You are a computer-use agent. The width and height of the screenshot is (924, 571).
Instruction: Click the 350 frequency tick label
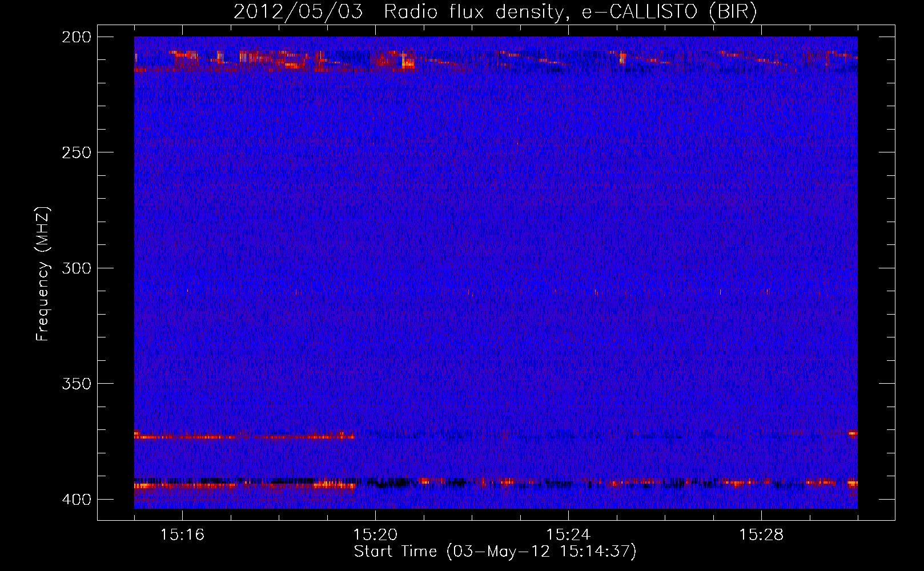pyautogui.click(x=77, y=384)
